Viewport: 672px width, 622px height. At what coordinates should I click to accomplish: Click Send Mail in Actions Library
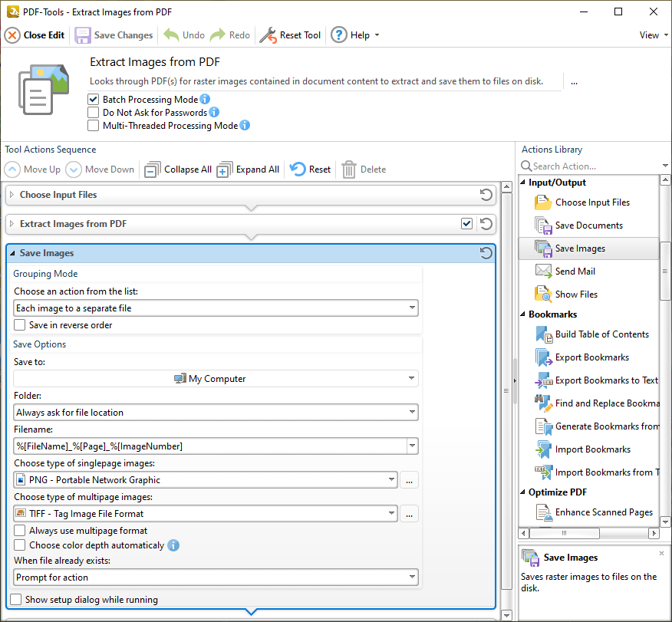[x=575, y=272]
